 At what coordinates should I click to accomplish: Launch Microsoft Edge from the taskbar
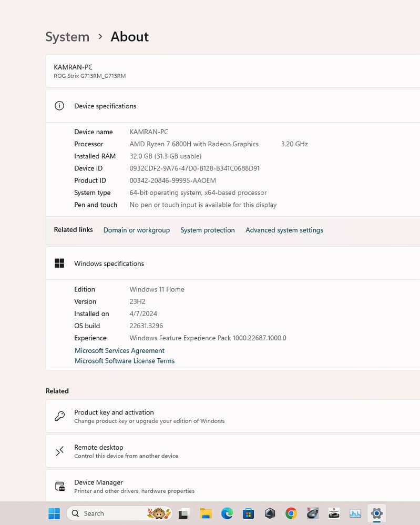[227, 513]
